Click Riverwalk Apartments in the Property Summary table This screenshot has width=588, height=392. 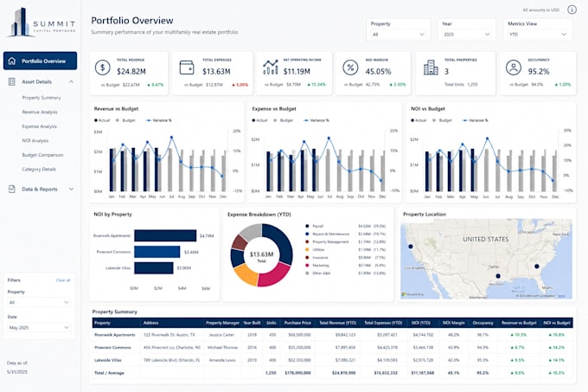click(115, 335)
